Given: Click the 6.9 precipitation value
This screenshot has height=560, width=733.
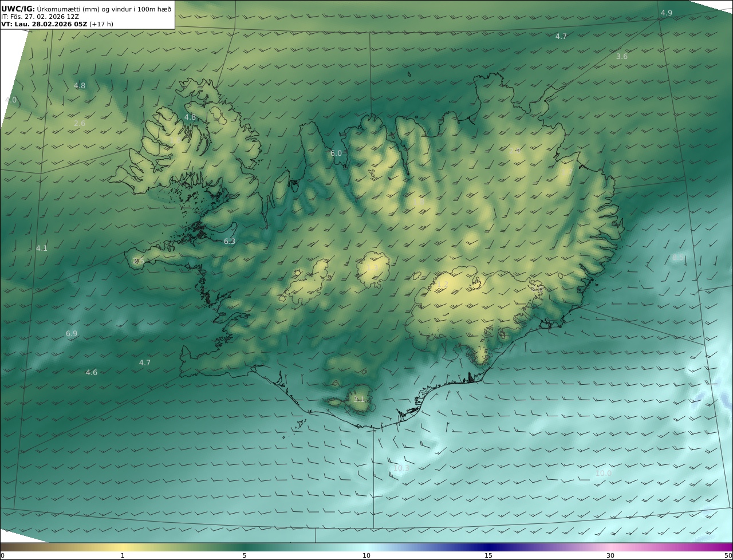Looking at the screenshot, I should click(72, 334).
